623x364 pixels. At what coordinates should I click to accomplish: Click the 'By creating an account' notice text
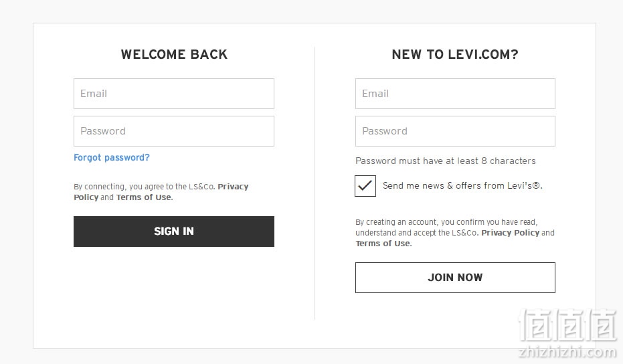[455, 233]
